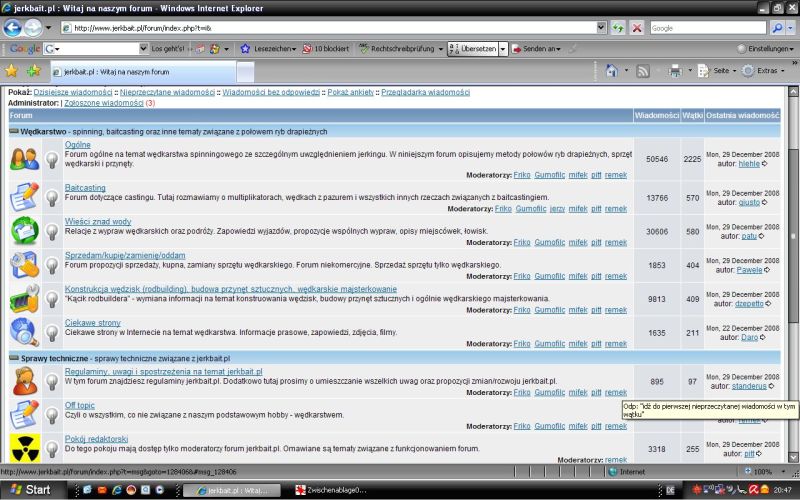Click the radioactive Pokój redaktorski icon
Viewport: 800px width, 500px height.
coord(24,446)
